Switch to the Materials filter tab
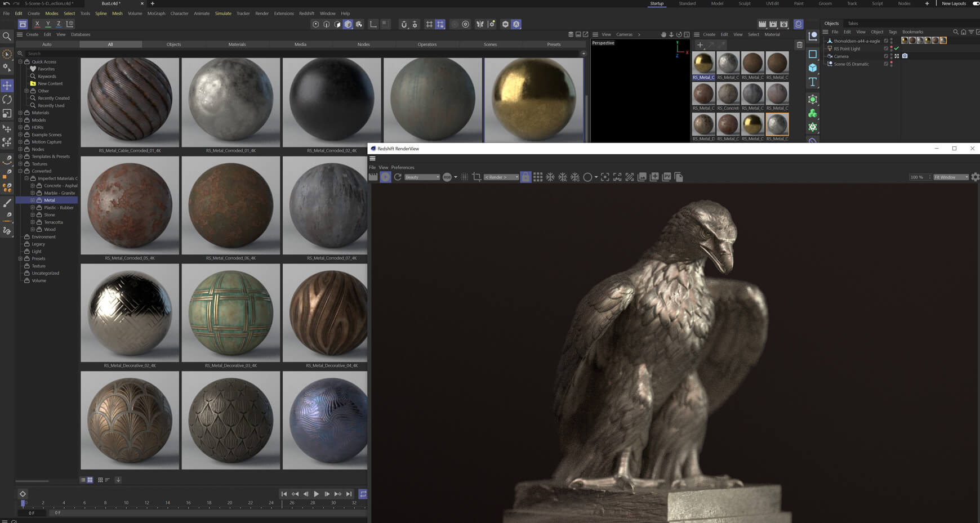 coord(237,44)
